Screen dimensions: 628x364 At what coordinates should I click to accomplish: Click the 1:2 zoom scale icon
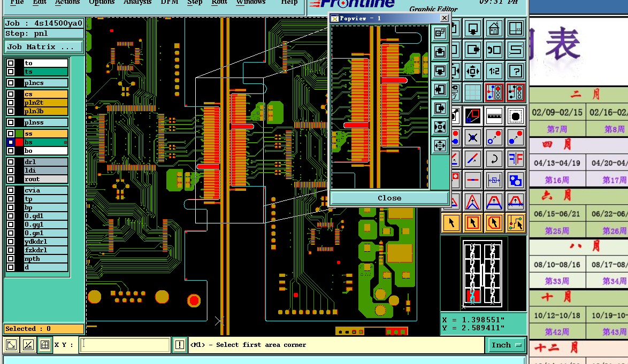(x=494, y=72)
